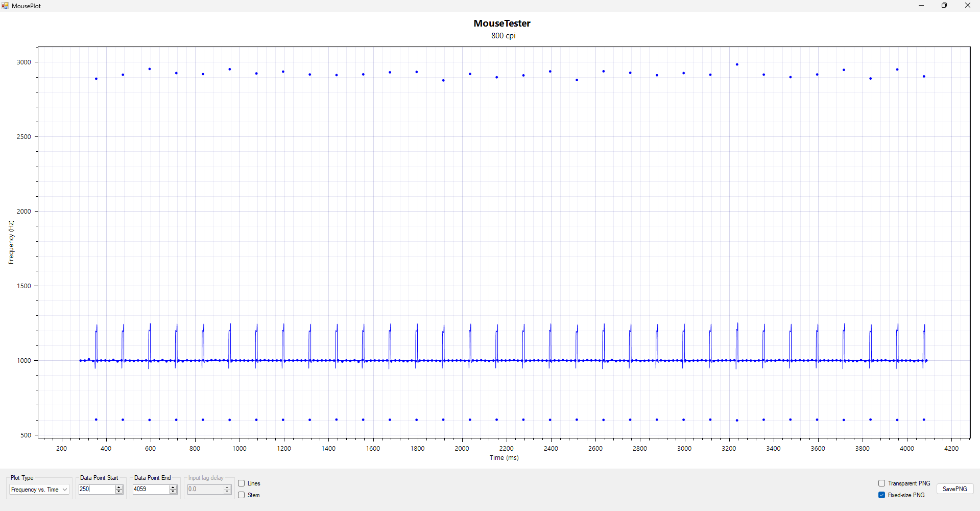Open the Plot Type dropdown
Viewport: 980px width, 511px height.
[39, 490]
